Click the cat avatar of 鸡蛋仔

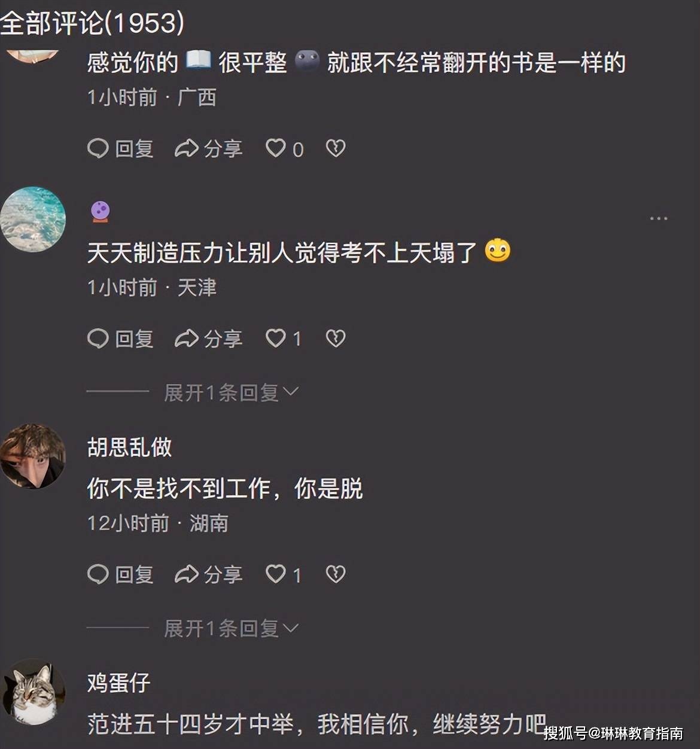33,692
